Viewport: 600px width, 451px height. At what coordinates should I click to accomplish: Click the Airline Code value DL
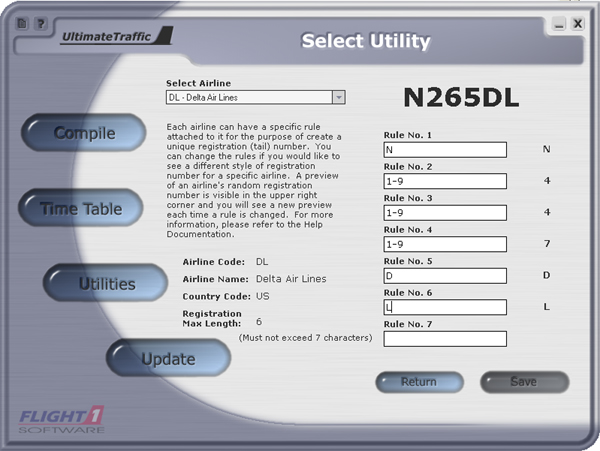tap(262, 262)
